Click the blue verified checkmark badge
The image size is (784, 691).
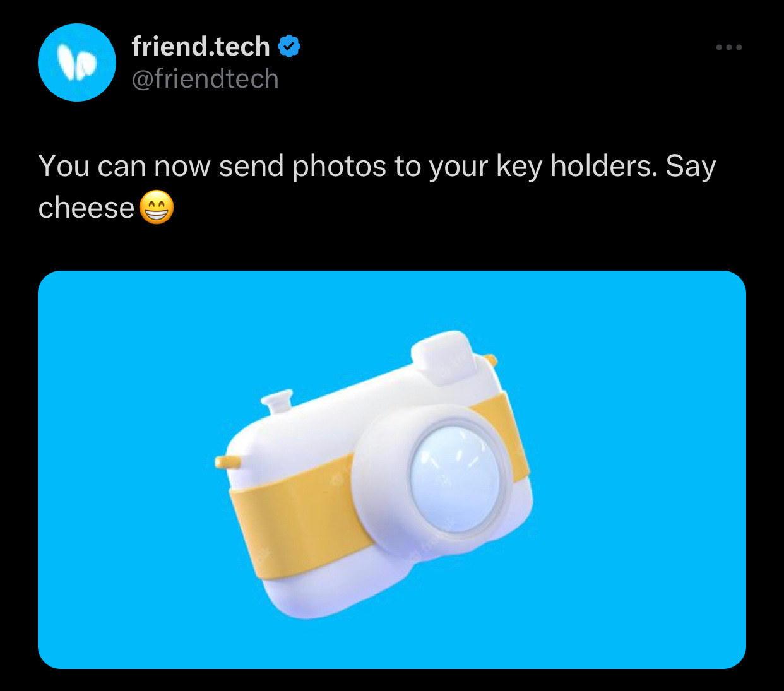tap(289, 47)
